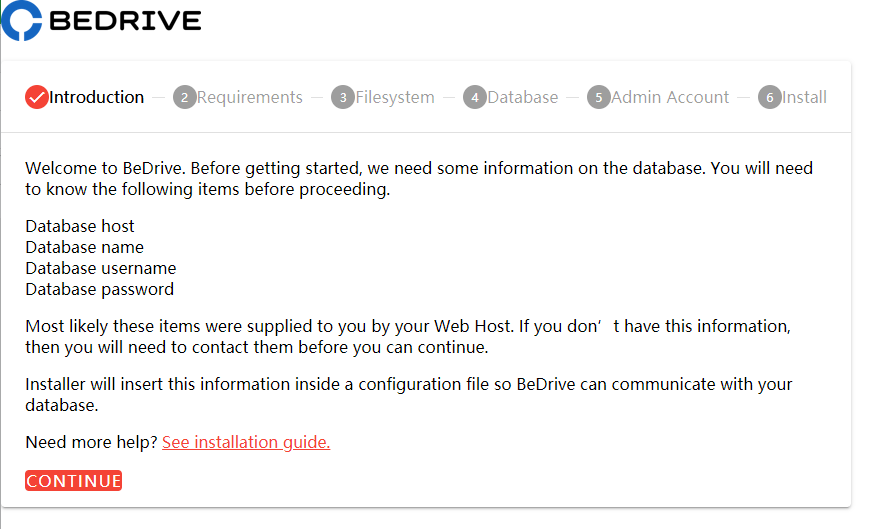The image size is (890, 529).
Task: Select the step 2 circle icon
Action: click(x=184, y=98)
